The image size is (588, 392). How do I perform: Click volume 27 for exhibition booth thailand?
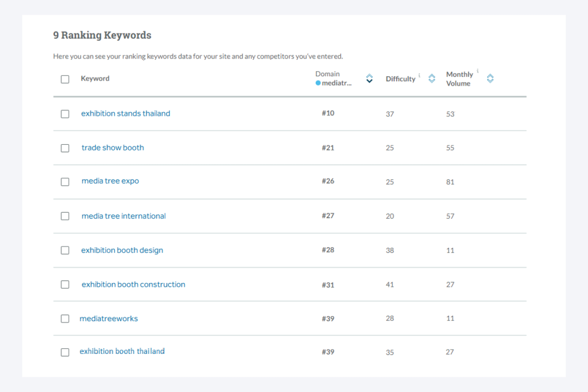pyautogui.click(x=450, y=352)
